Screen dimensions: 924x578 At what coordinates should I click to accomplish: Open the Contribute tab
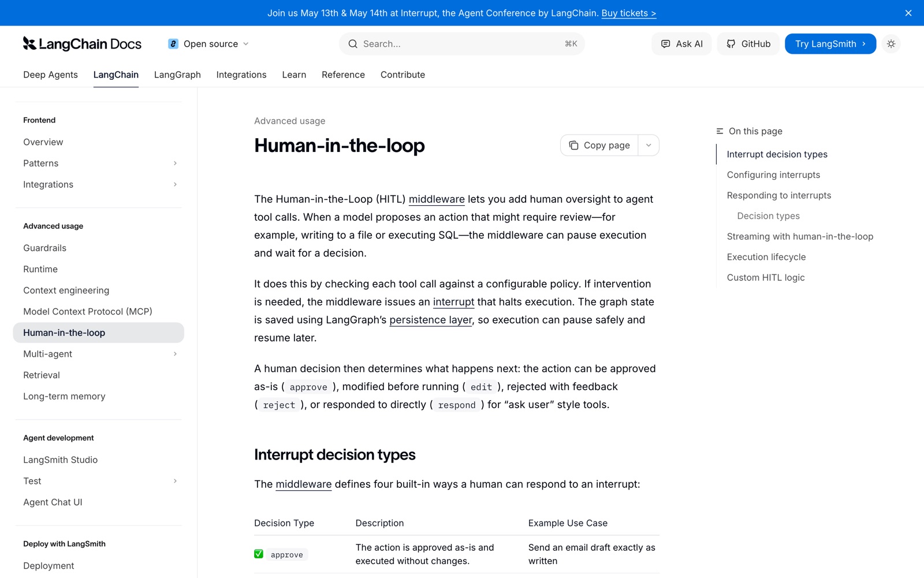403,75
